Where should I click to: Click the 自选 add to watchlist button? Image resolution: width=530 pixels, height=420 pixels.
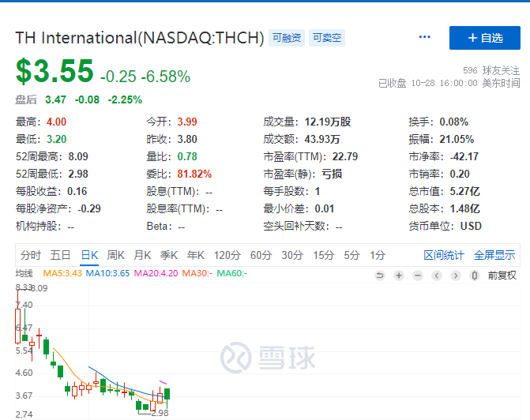pos(484,38)
